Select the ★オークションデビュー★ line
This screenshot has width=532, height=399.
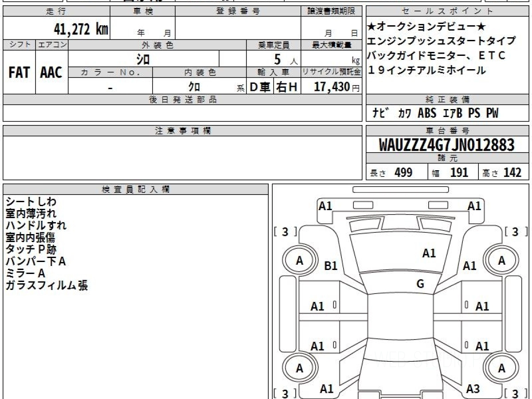(x=426, y=27)
